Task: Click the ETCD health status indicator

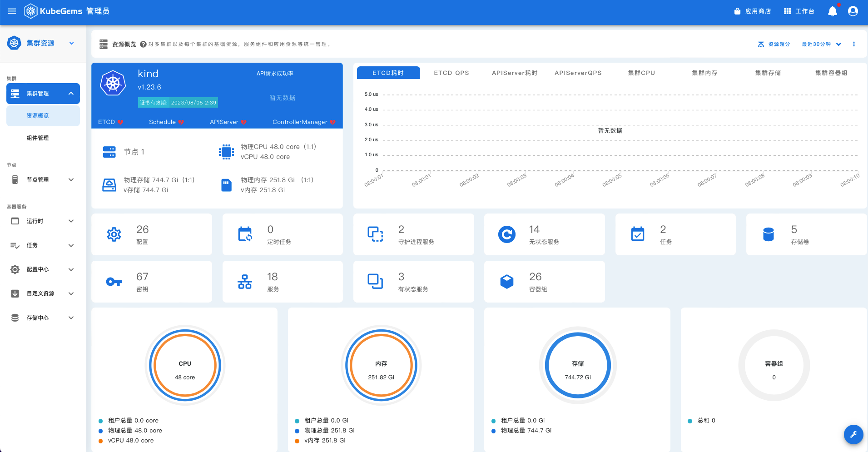Action: (110, 122)
